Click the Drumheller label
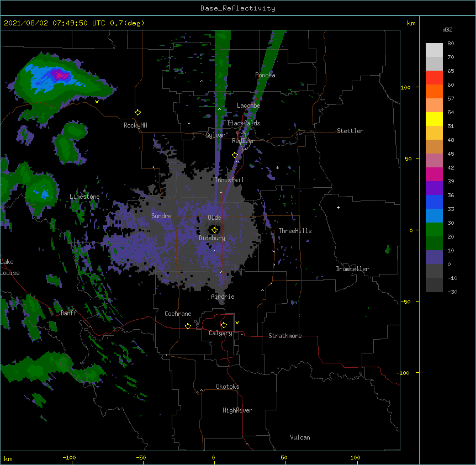Viewport: 476px width, 465px height. [352, 269]
